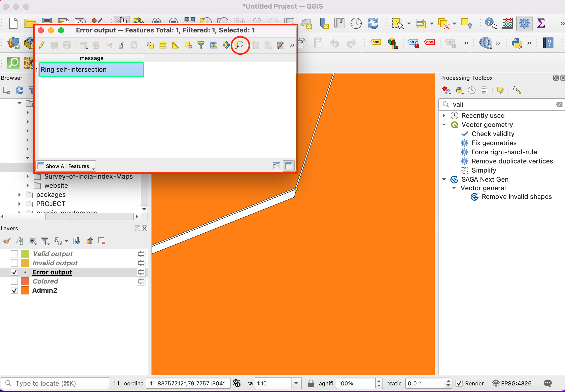Click the EPSG:4326 CRS button
Image resolution: width=565 pixels, height=392 pixels.
point(512,383)
